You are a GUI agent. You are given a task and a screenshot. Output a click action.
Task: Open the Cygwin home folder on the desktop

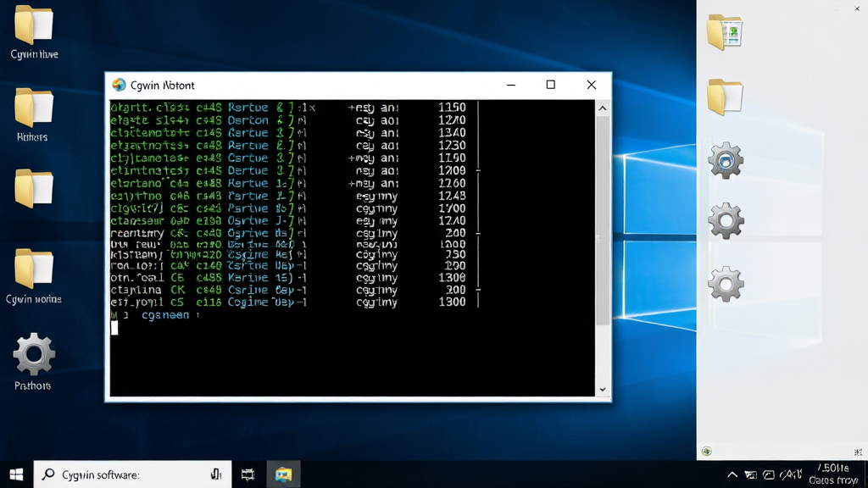click(34, 31)
